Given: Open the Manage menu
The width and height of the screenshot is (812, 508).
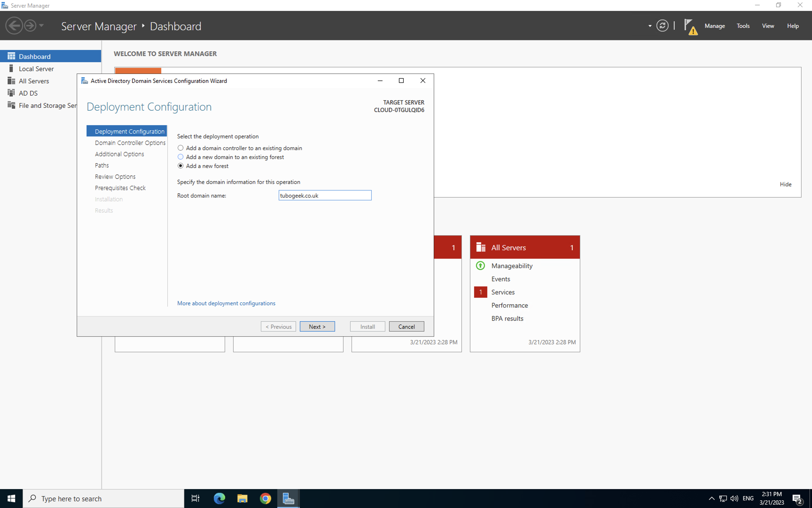Looking at the screenshot, I should tap(714, 26).
